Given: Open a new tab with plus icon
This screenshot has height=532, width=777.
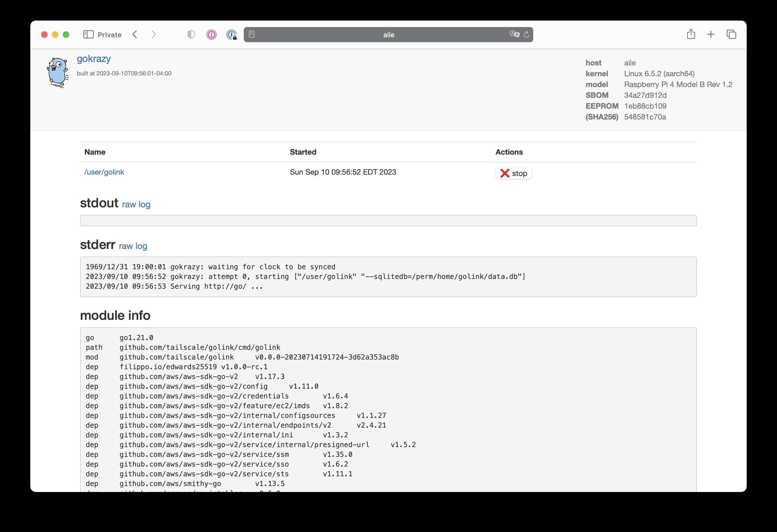Looking at the screenshot, I should point(711,34).
